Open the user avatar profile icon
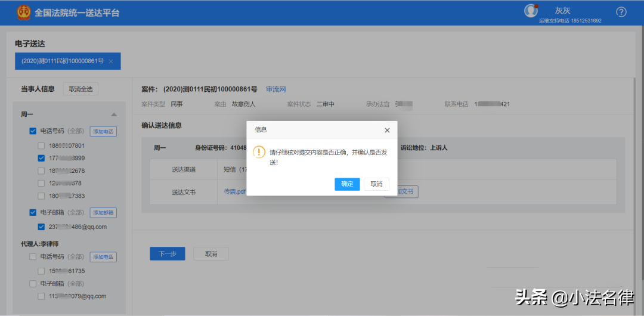 [531, 11]
